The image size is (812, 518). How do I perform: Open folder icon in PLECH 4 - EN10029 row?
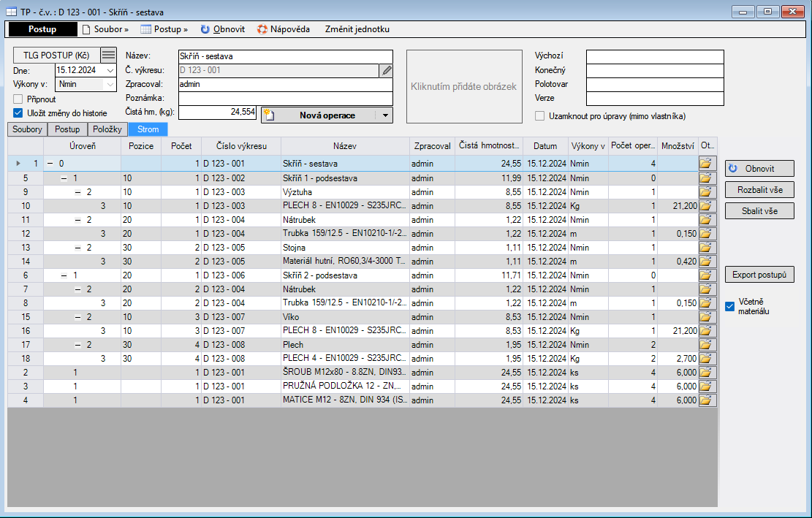(x=707, y=358)
